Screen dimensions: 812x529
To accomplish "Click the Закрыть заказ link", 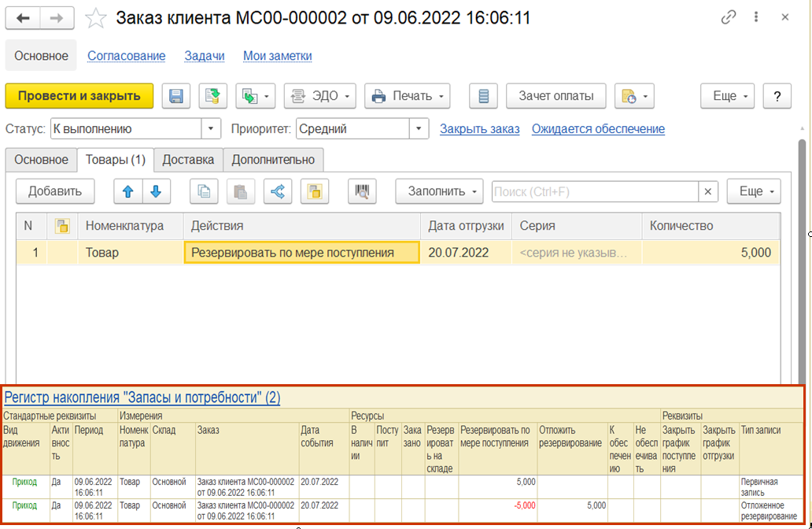I will pos(479,129).
